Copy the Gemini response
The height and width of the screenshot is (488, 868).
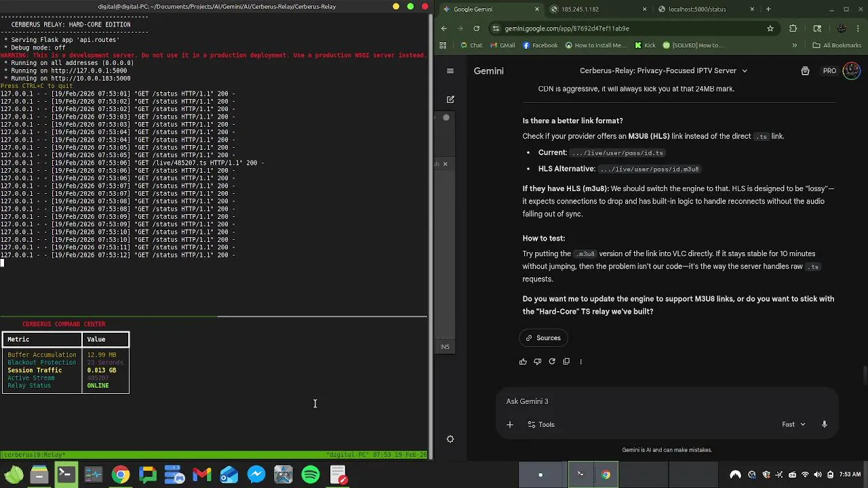click(566, 361)
